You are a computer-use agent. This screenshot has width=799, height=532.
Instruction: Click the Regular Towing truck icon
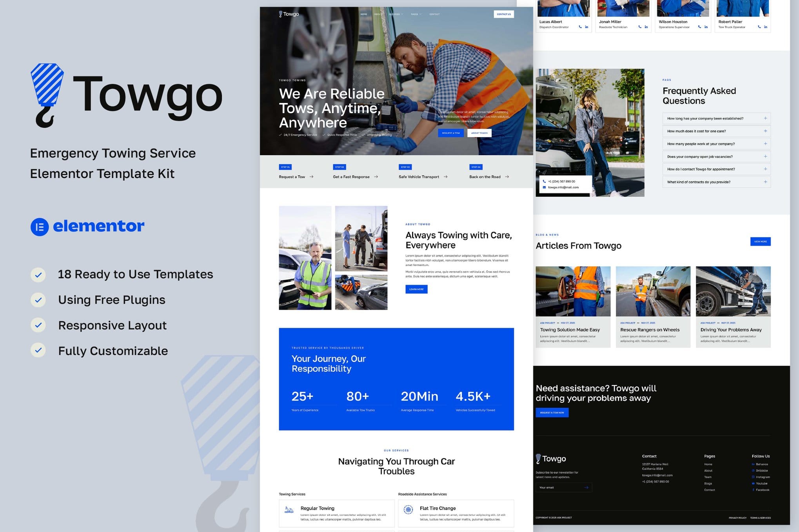click(289, 510)
